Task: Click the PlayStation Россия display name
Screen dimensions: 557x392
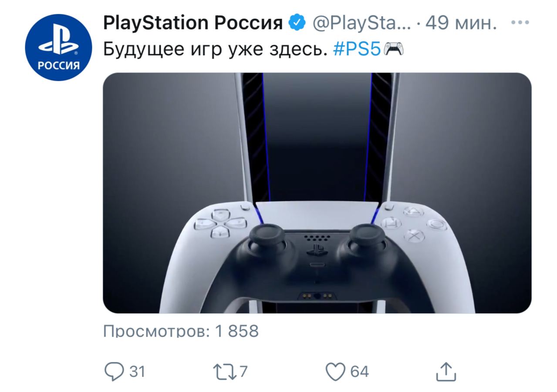Action: [193, 23]
